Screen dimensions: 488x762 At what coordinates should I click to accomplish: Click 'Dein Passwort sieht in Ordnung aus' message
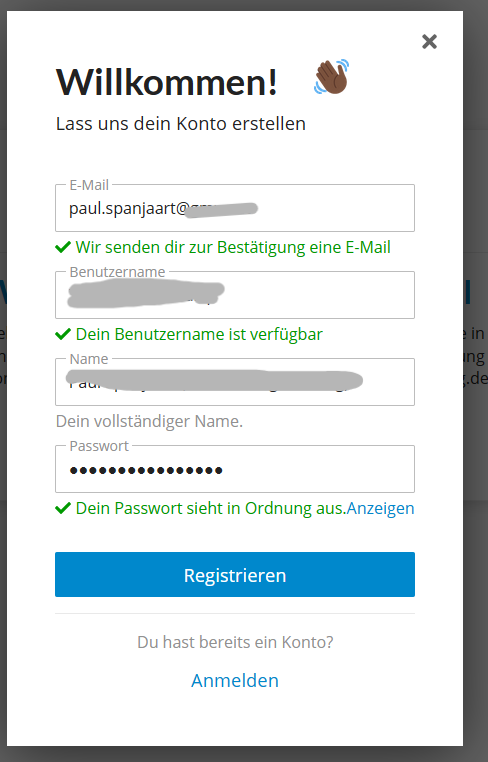[211, 508]
